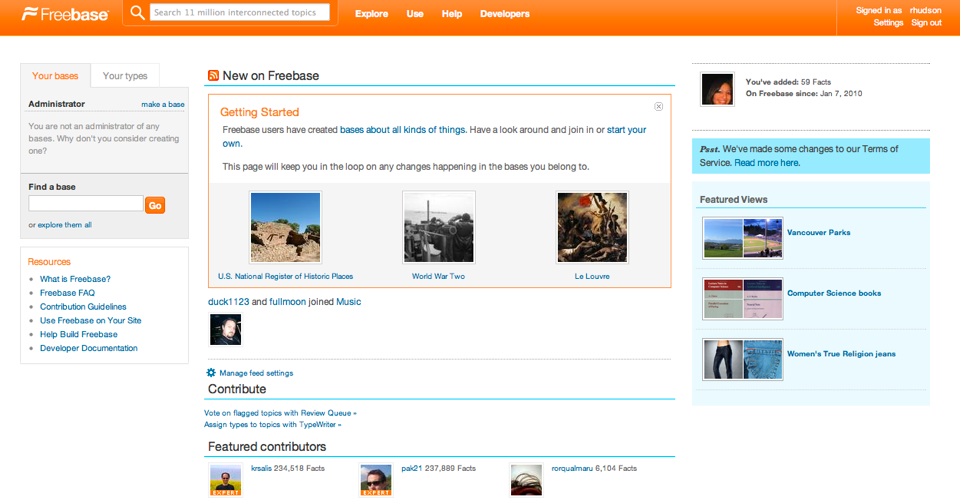Open Women's True Religion jeans thumbnail
The width and height of the screenshot is (962, 504).
(x=742, y=360)
